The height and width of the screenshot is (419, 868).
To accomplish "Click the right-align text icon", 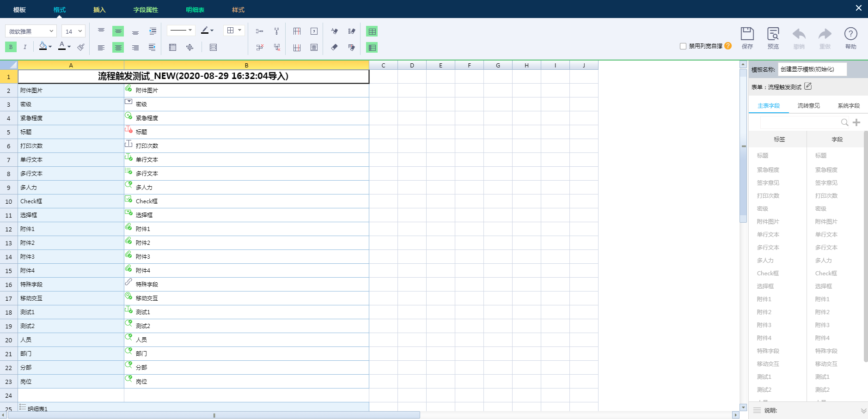I will 135,48.
